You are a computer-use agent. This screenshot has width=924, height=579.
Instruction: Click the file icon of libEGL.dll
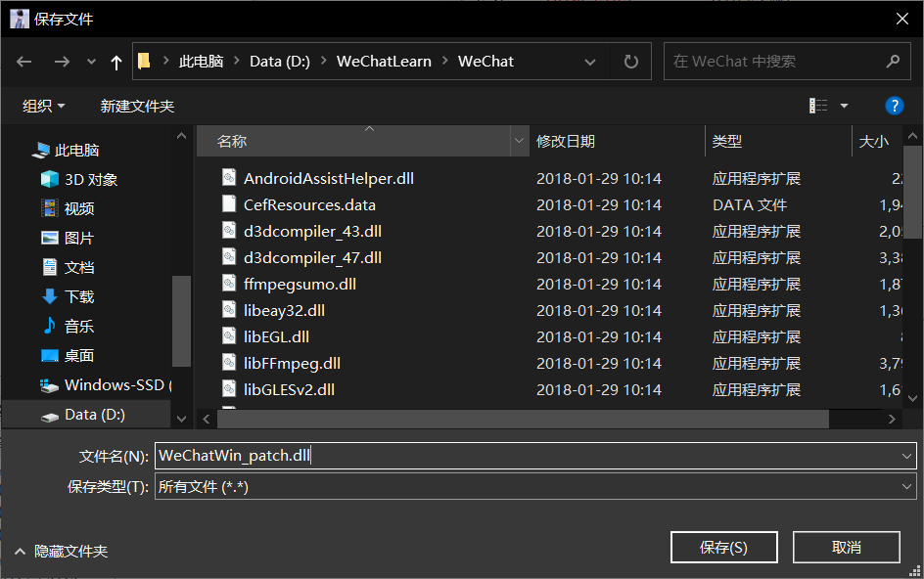click(x=229, y=336)
